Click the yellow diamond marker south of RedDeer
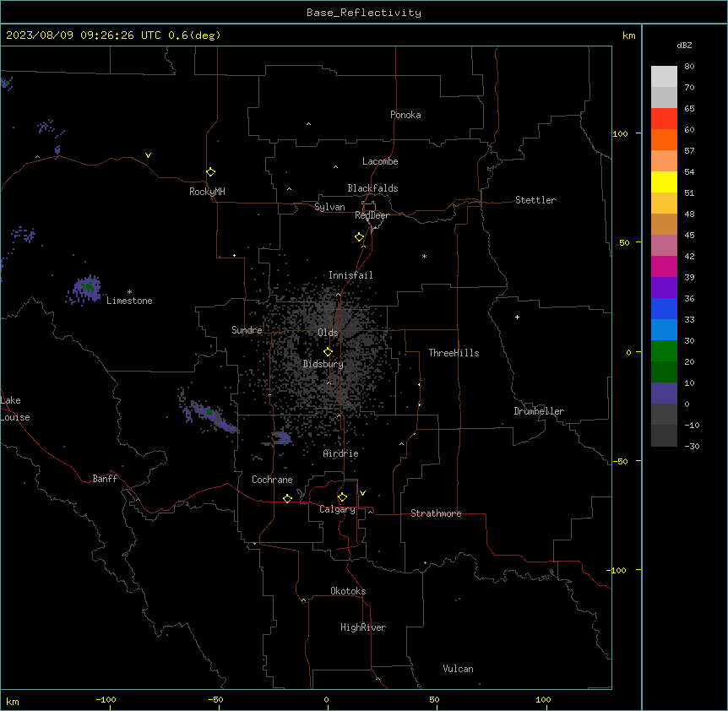728x711 pixels. (360, 237)
